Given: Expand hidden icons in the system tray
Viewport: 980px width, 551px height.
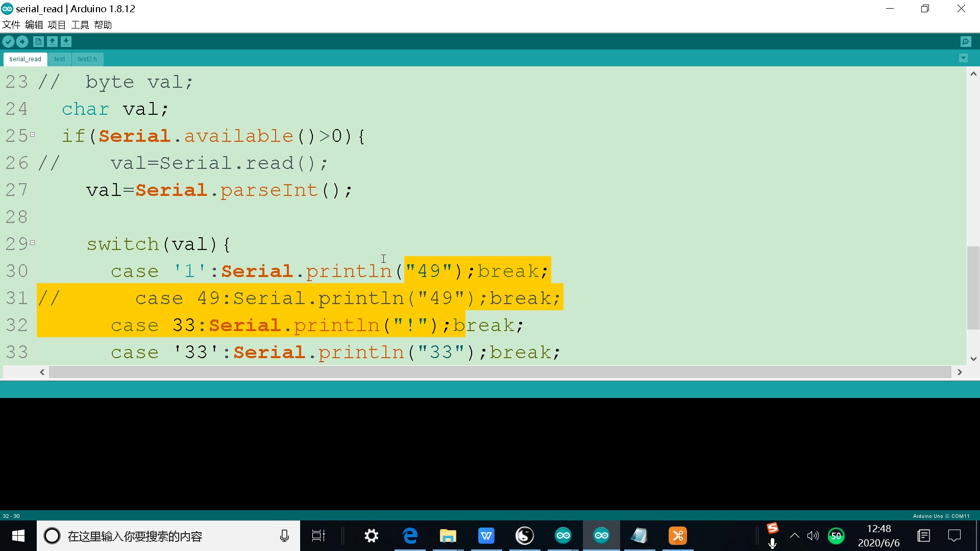Looking at the screenshot, I should (x=794, y=536).
